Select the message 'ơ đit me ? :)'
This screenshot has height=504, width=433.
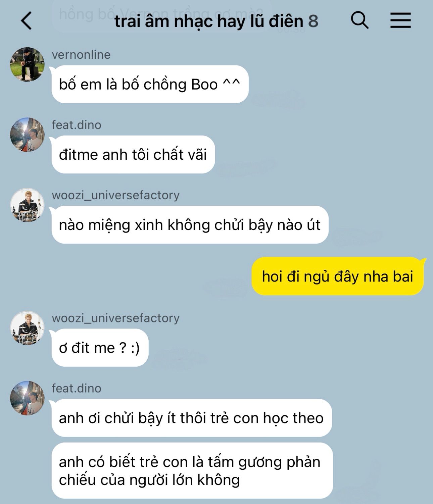coord(100,348)
